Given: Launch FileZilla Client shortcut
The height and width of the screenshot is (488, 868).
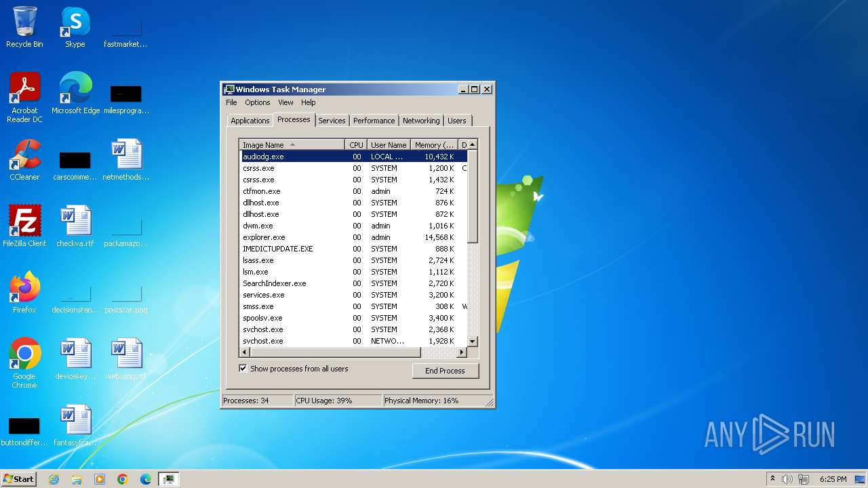Looking at the screenshot, I should 24,226.
